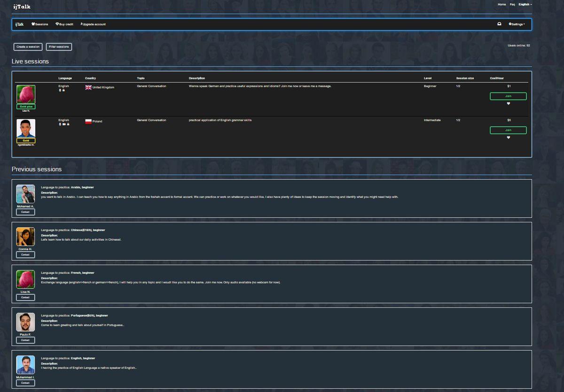
Task: Open Connie H.'s profile photo
Action: pos(25,237)
